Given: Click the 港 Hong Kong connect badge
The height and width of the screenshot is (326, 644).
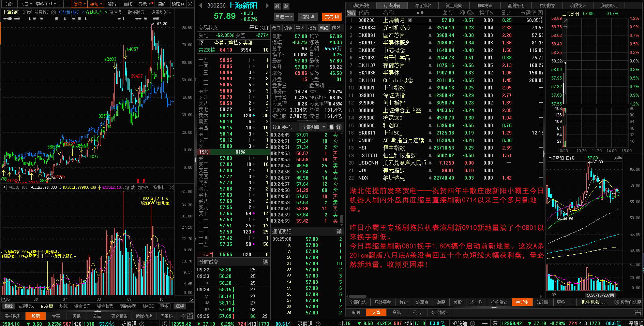Looking at the screenshot, I should coord(286,6).
